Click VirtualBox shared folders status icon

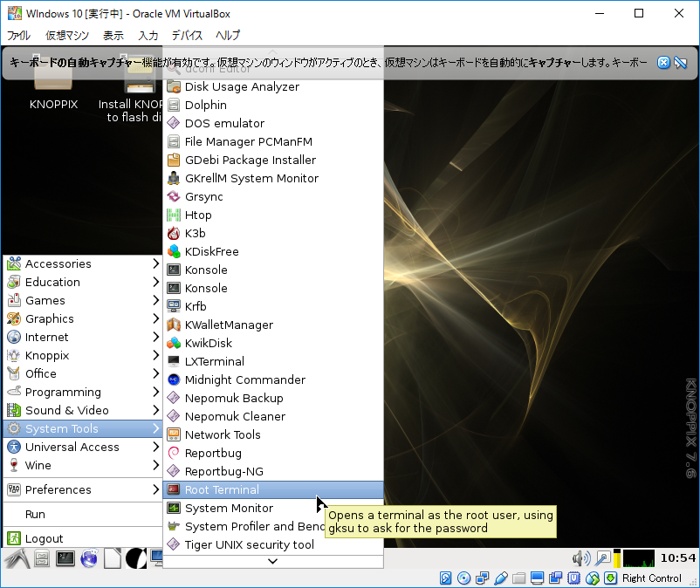tap(518, 578)
